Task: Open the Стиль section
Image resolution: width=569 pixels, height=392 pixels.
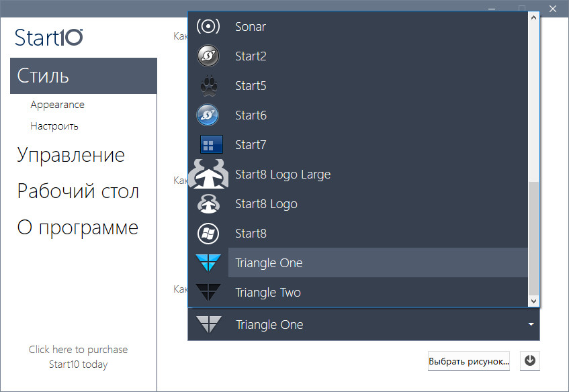Action: [x=83, y=76]
